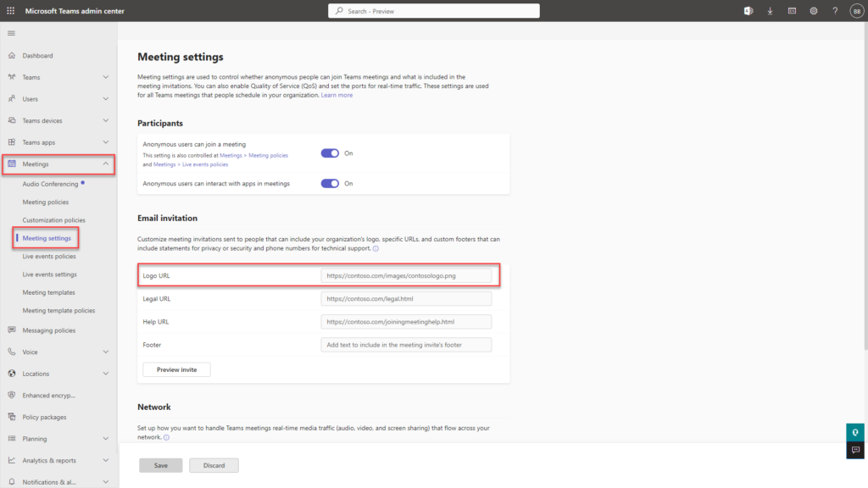The width and height of the screenshot is (868, 488).
Task: Follow the Learn more link
Action: click(x=337, y=95)
